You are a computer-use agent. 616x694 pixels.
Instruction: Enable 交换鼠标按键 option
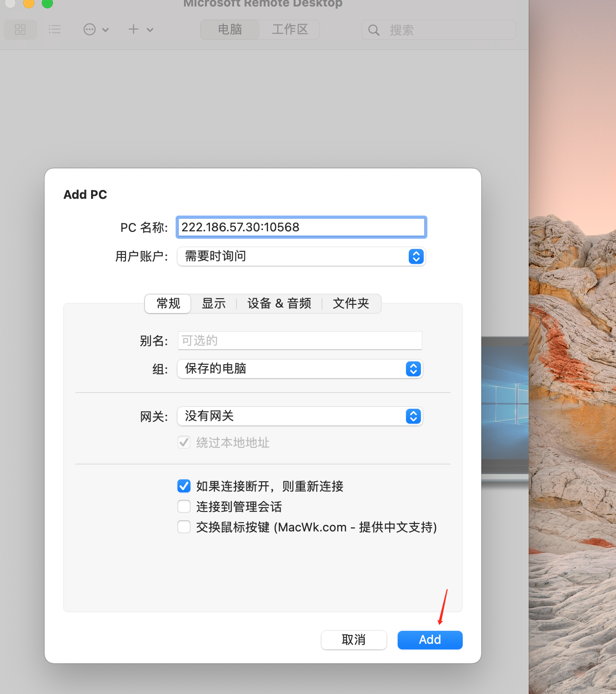pyautogui.click(x=184, y=527)
